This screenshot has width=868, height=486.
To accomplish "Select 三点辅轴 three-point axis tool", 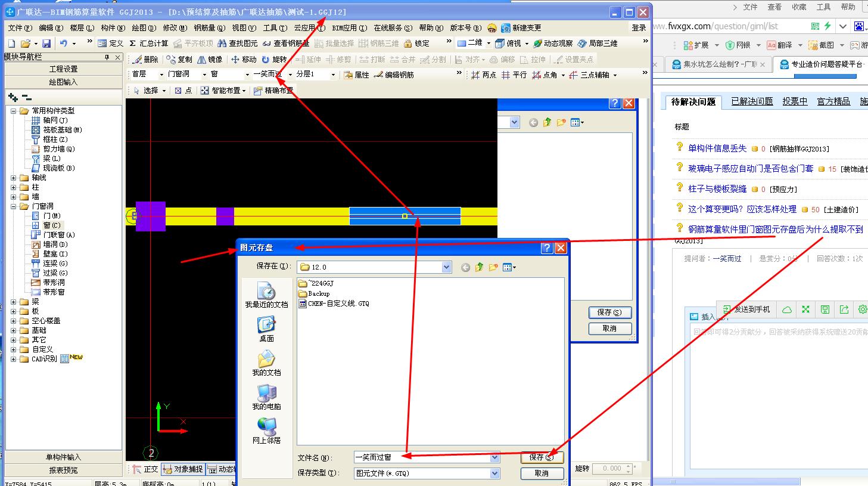I will coord(589,75).
